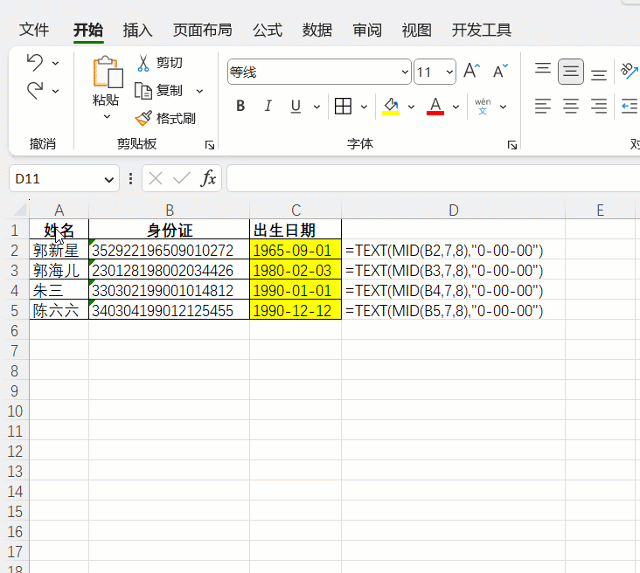Expand the Name Box dropdown

[110, 179]
